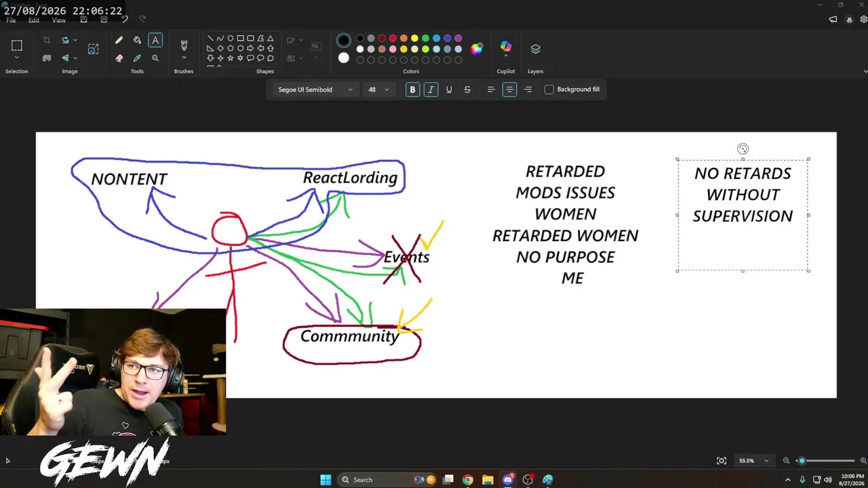
Task: Select the Color picker eyedropper tool
Action: (137, 58)
